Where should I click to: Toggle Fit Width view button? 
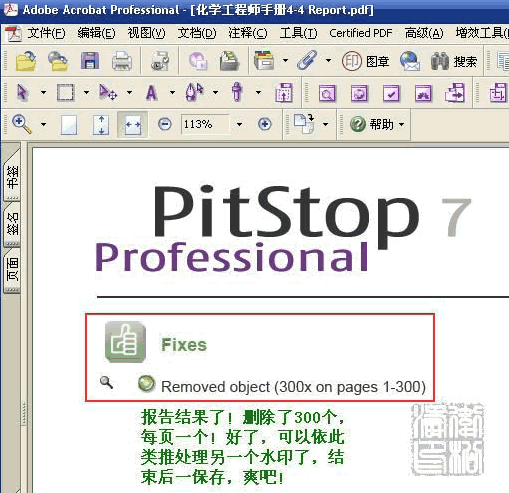pyautogui.click(x=133, y=125)
